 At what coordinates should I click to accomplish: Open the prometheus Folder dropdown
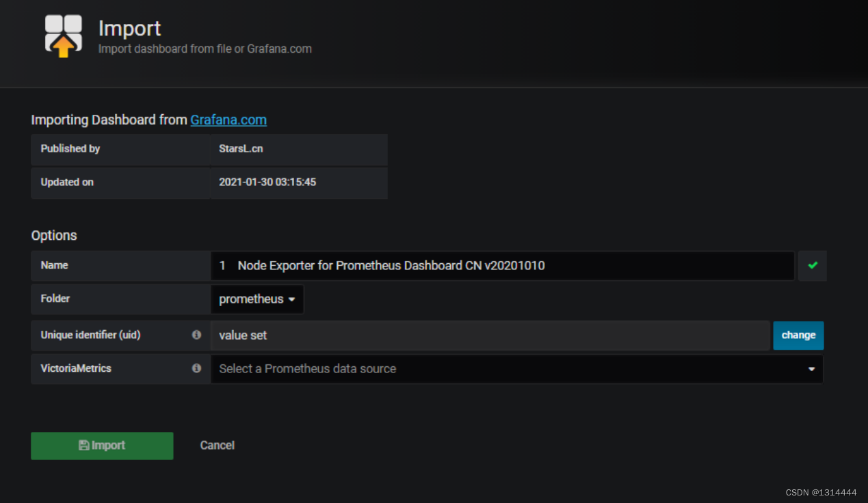tap(257, 299)
